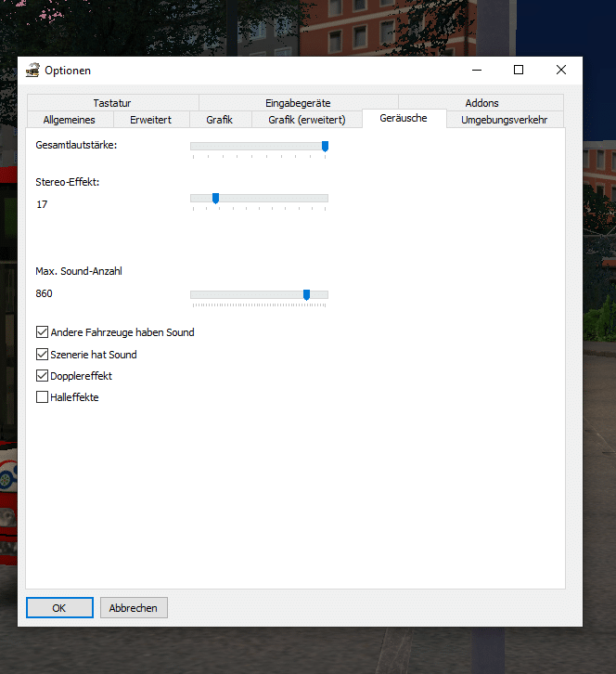This screenshot has height=674, width=616.
Task: Confirm settings with the OK button
Action: point(59,608)
